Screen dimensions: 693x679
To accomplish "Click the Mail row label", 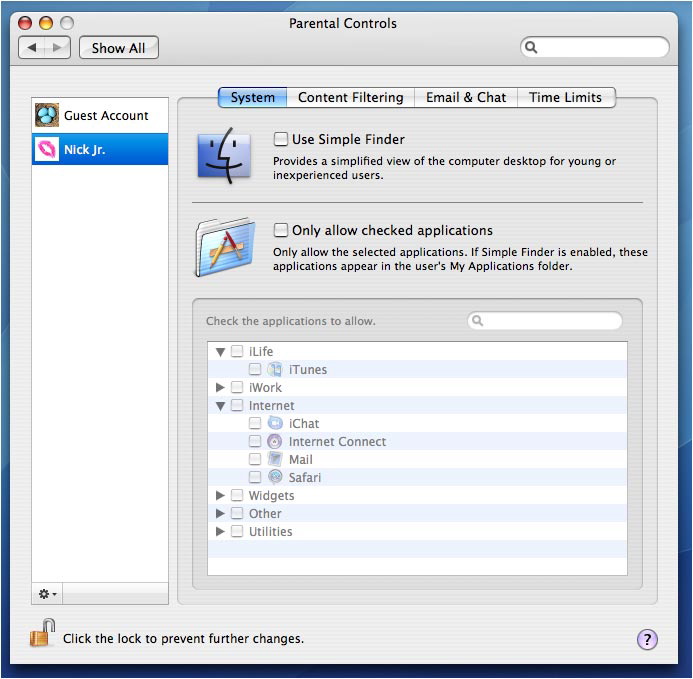I will (301, 460).
